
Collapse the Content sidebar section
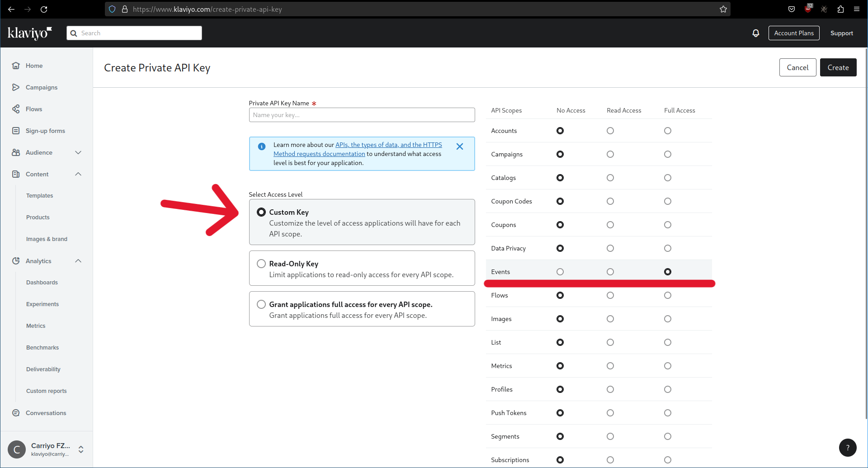pyautogui.click(x=78, y=174)
